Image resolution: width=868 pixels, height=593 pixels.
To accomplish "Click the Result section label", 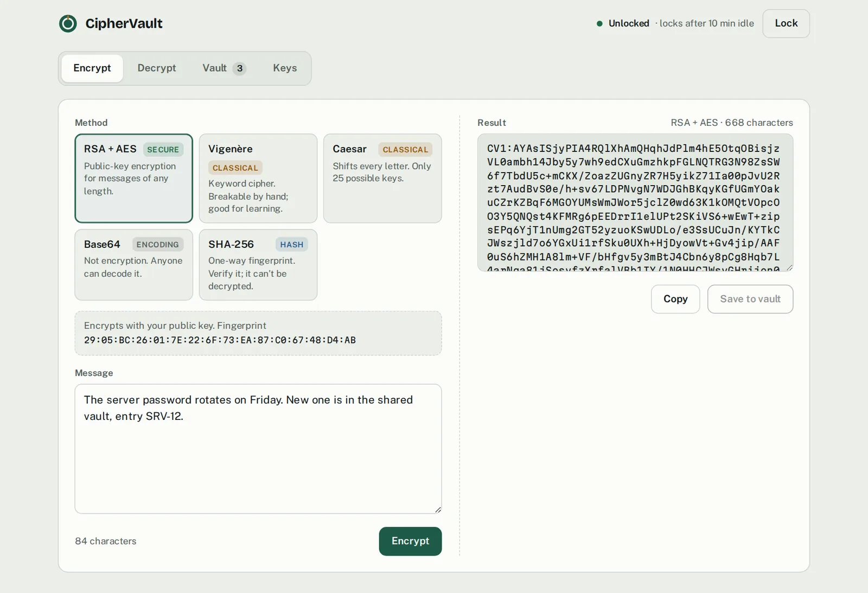I will pos(492,123).
